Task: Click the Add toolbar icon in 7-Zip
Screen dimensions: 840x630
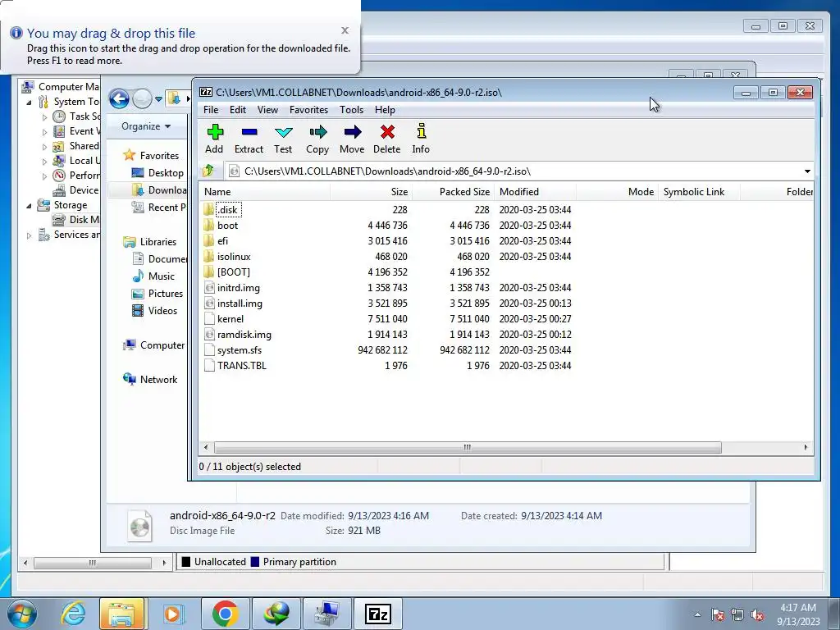Action: click(x=215, y=139)
